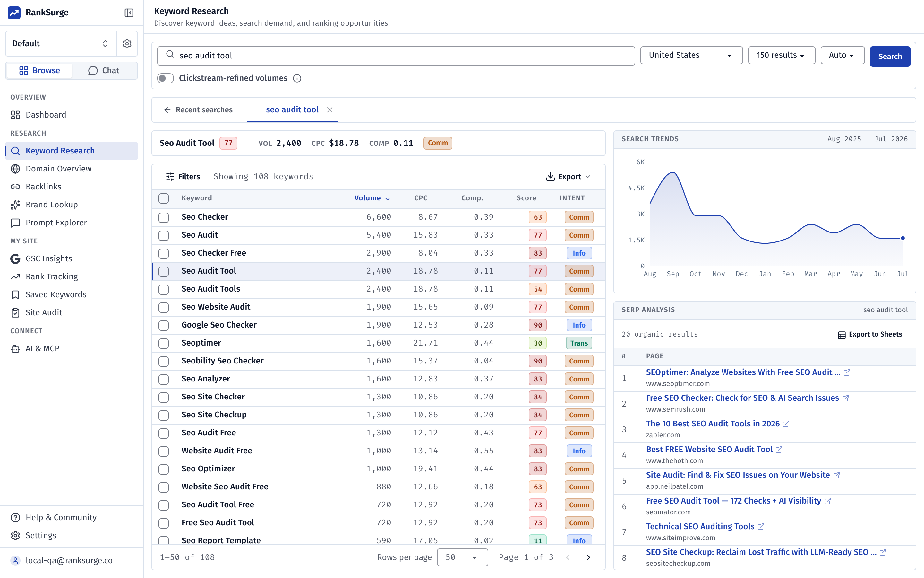Check the Seo Checker Free row checkbox
Screen dimensions: 924x578
(164, 253)
